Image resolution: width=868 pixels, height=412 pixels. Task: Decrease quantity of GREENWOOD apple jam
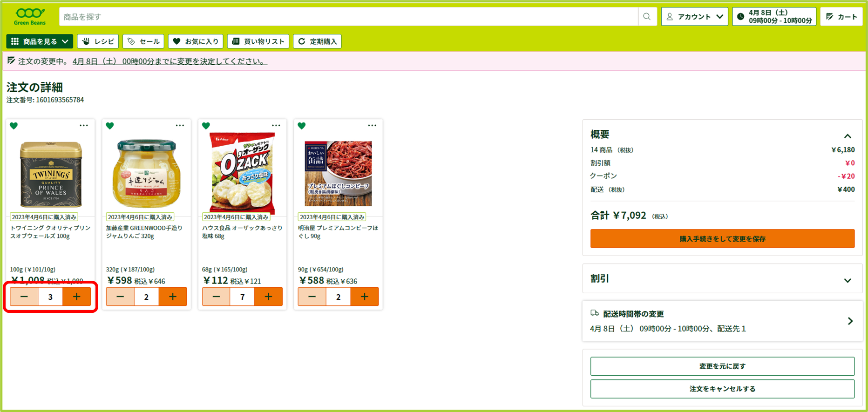click(x=120, y=297)
